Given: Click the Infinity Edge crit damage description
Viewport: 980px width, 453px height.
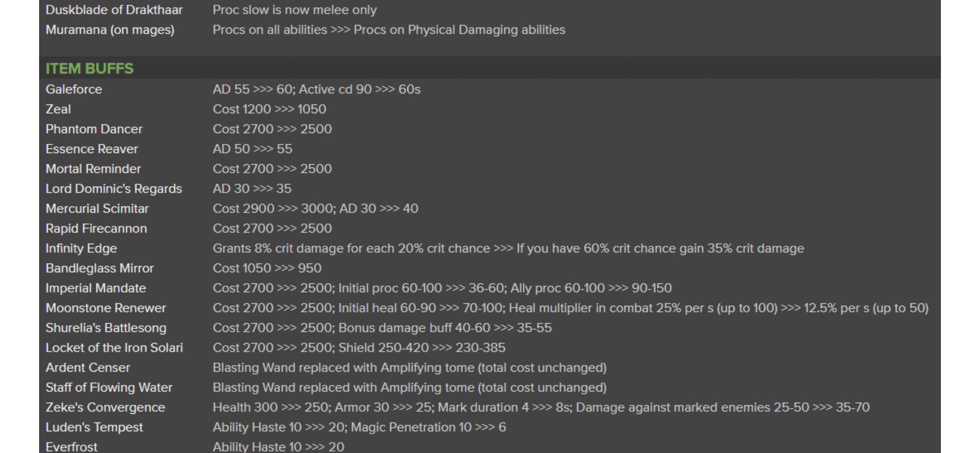Looking at the screenshot, I should [508, 249].
